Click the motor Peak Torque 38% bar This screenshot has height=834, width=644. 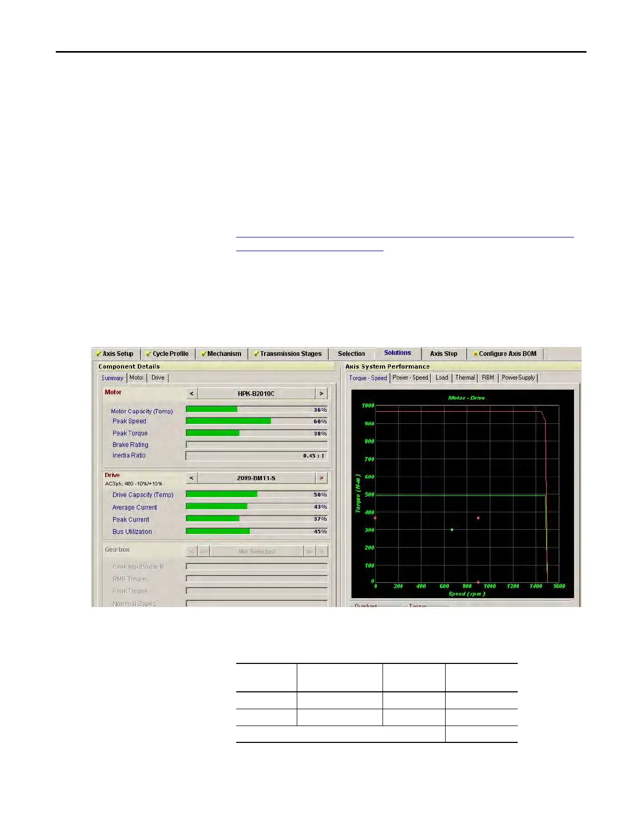(257, 433)
